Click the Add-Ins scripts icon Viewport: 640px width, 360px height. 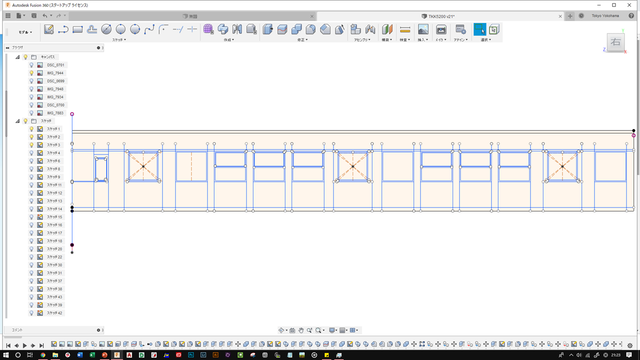pos(460,29)
